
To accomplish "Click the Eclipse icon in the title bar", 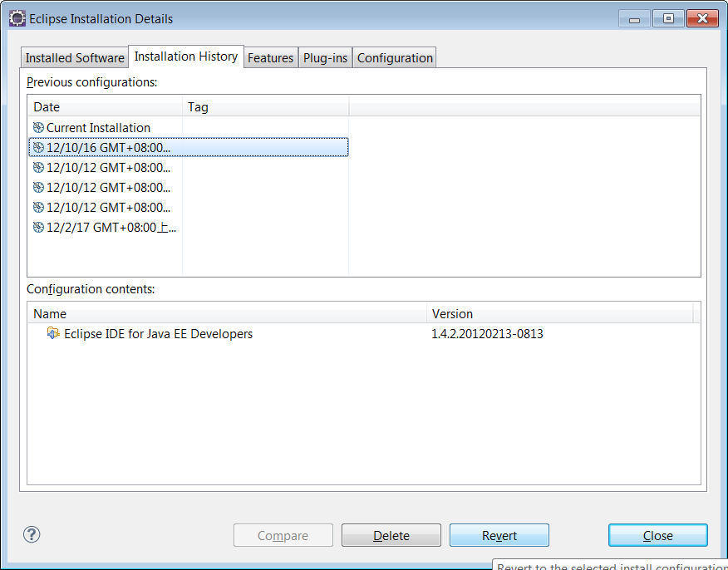I will [17, 18].
